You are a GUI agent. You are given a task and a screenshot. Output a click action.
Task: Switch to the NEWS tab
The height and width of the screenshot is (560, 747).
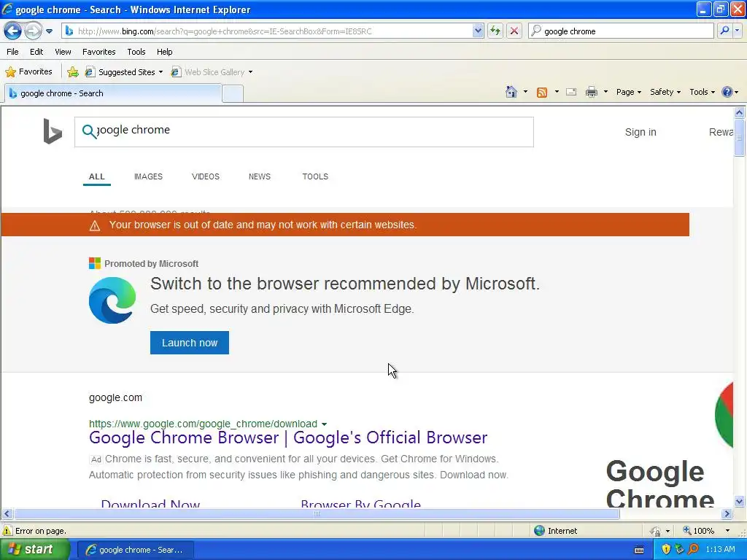(x=260, y=176)
